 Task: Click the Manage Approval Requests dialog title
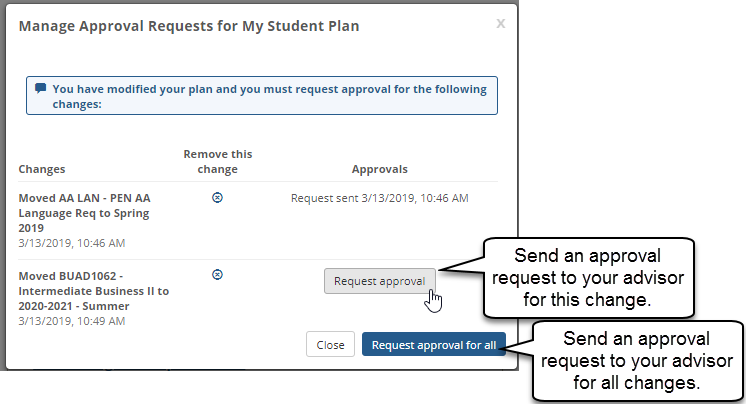coord(189,27)
